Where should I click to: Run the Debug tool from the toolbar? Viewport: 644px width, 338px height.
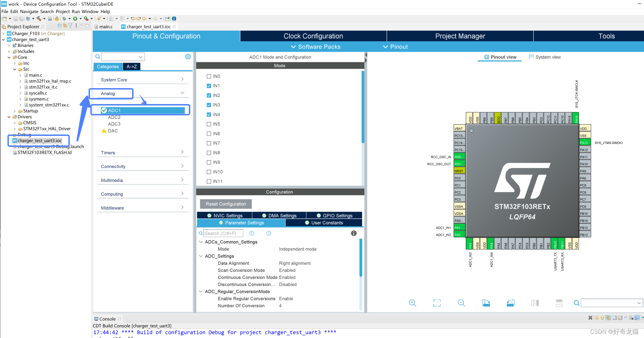coord(64,18)
